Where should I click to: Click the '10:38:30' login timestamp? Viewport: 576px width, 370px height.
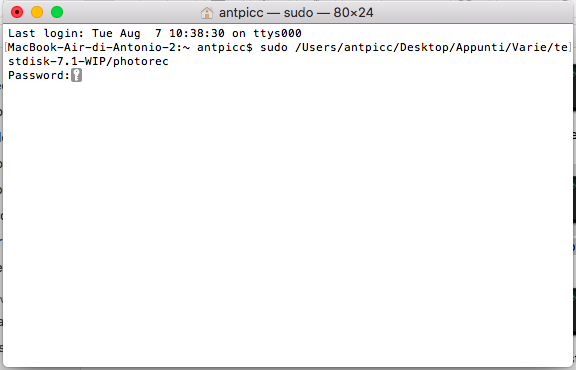click(x=197, y=33)
